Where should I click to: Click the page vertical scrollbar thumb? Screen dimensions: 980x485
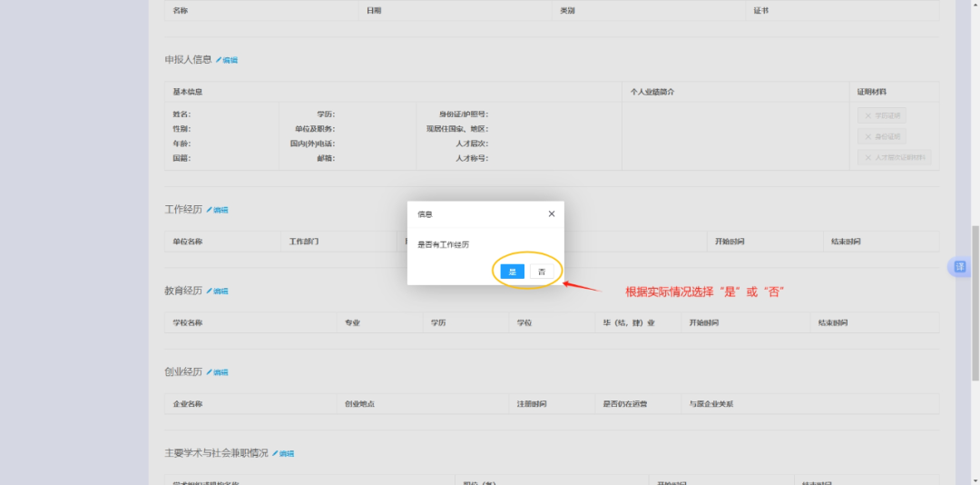(x=975, y=302)
